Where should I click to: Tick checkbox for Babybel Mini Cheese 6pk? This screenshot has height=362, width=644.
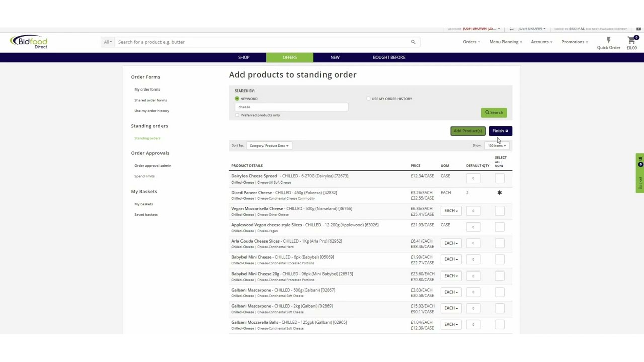point(499,259)
